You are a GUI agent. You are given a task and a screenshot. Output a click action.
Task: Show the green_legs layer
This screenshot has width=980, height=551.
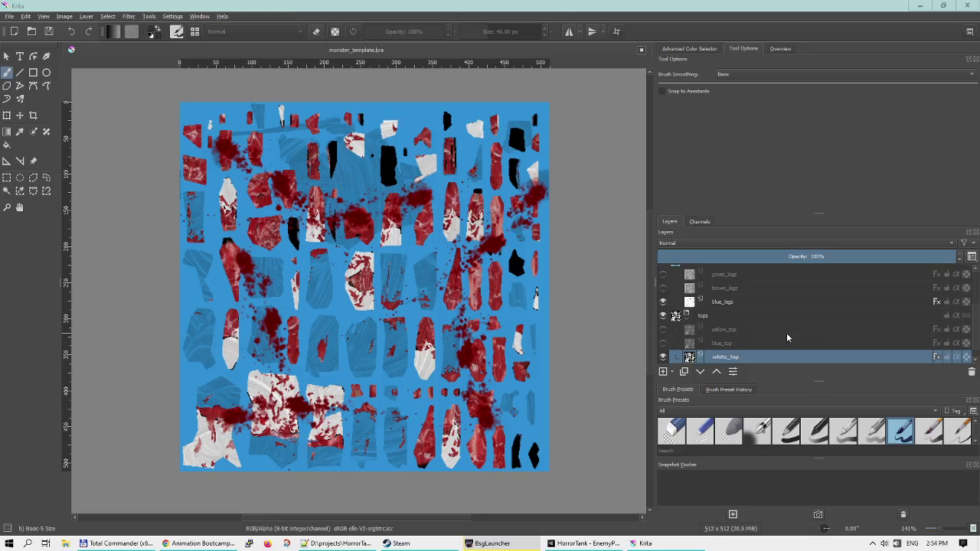(x=663, y=275)
